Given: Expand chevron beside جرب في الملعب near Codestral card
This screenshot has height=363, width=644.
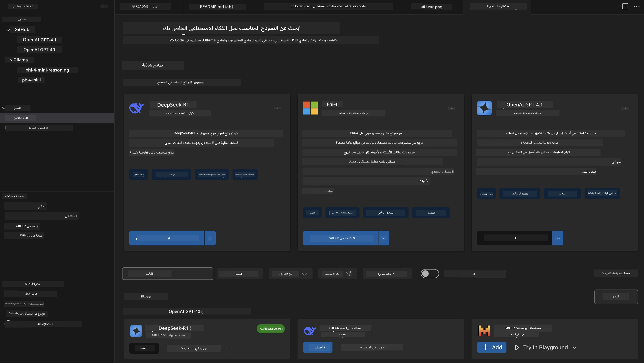Looking at the screenshot, I should pyautogui.click(x=227, y=348).
